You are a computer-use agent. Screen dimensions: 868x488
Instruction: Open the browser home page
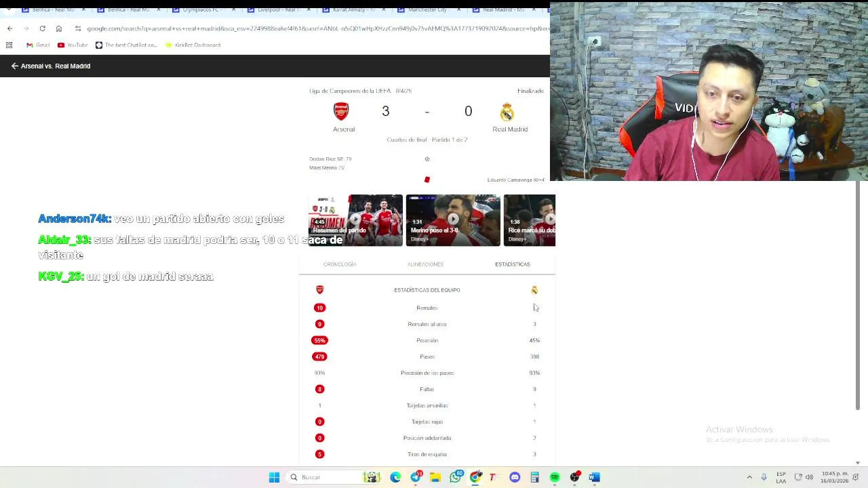click(58, 28)
